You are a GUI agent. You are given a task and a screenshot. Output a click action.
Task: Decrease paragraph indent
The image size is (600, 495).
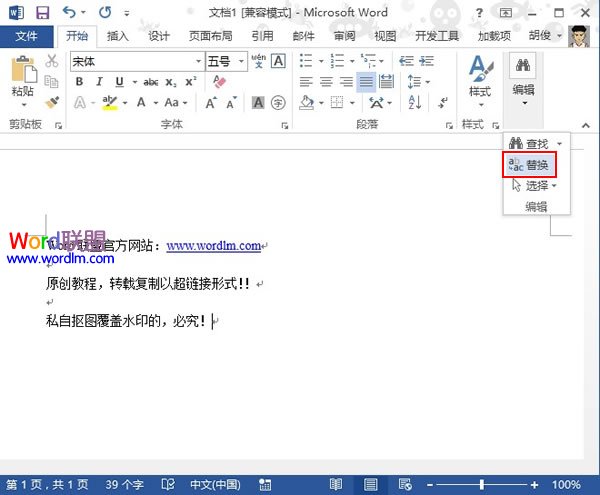point(406,61)
